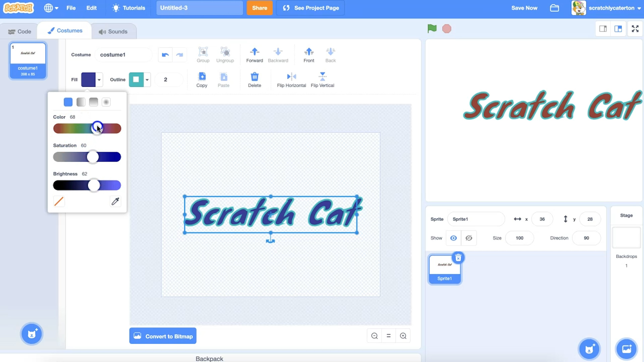Select the Stage backdrop thumbnail

[x=626, y=238]
